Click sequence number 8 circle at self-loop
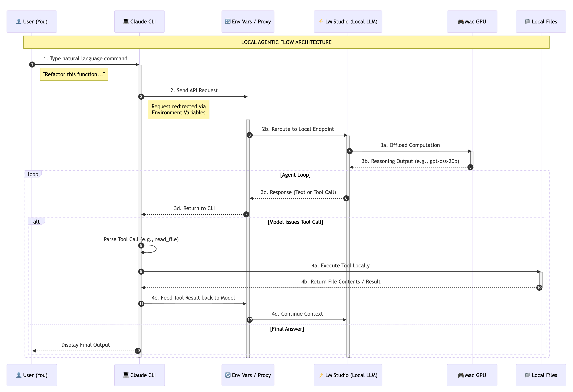This screenshot has height=392, width=573. point(141,245)
